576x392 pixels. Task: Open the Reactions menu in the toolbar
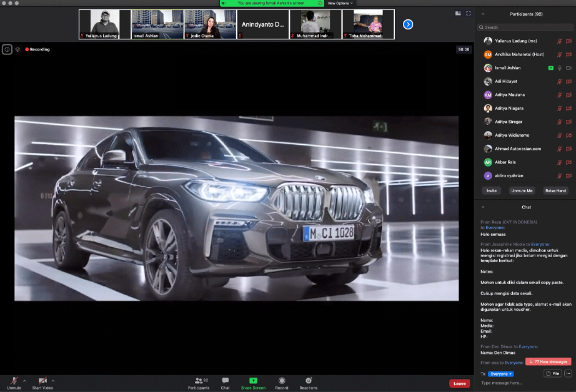coord(308,381)
